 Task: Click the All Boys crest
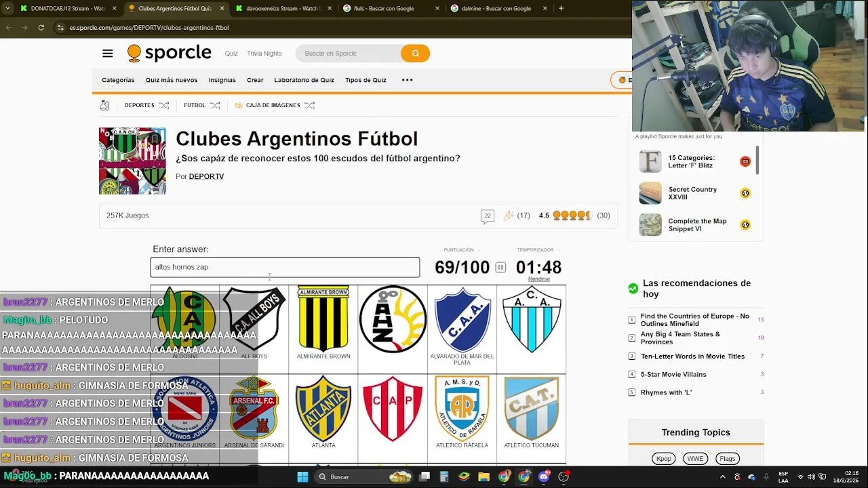pyautogui.click(x=254, y=319)
